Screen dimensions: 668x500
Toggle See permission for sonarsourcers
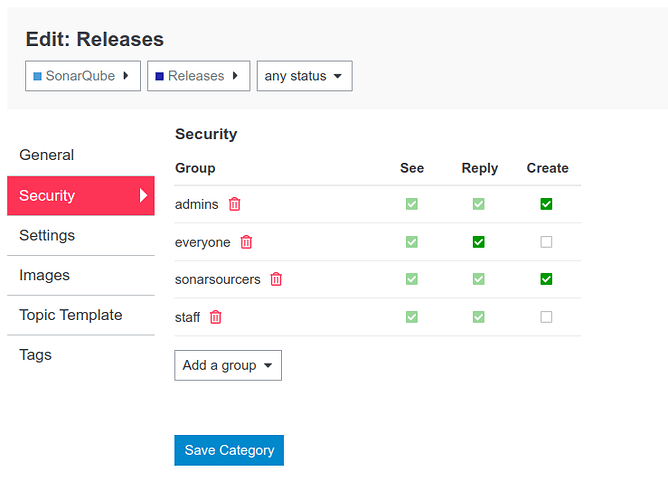pyautogui.click(x=412, y=279)
